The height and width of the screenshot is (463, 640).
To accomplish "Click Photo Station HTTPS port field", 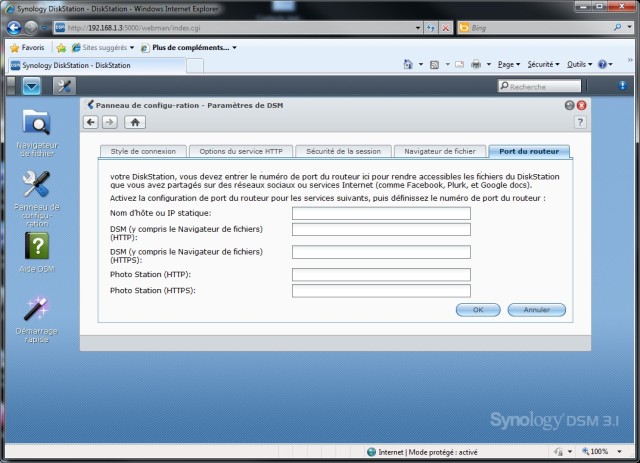I will (381, 291).
